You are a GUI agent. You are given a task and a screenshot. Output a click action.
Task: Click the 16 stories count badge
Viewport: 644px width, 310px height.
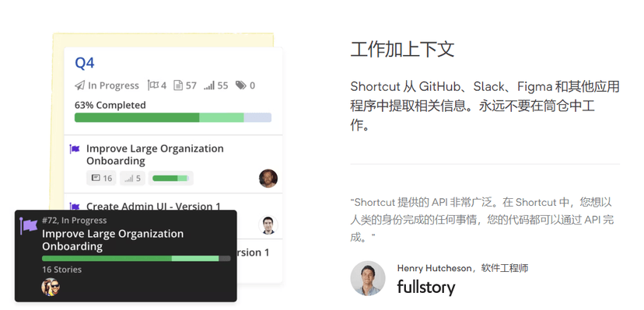(x=101, y=178)
